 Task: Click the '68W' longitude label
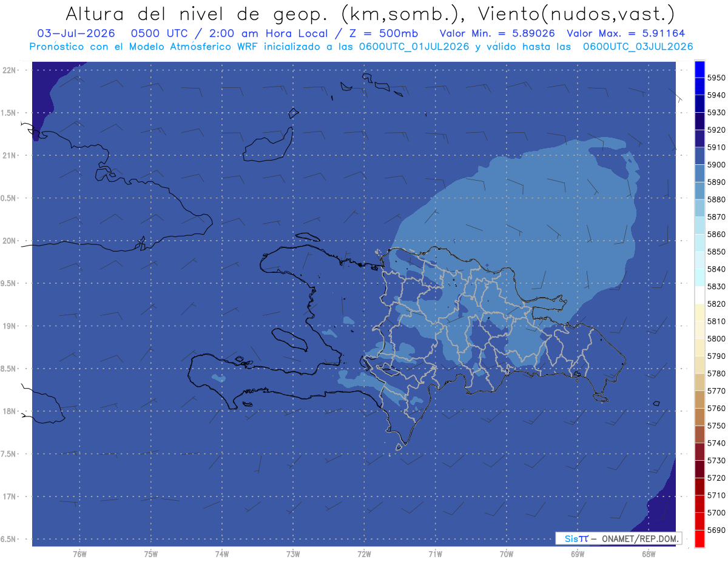649,554
